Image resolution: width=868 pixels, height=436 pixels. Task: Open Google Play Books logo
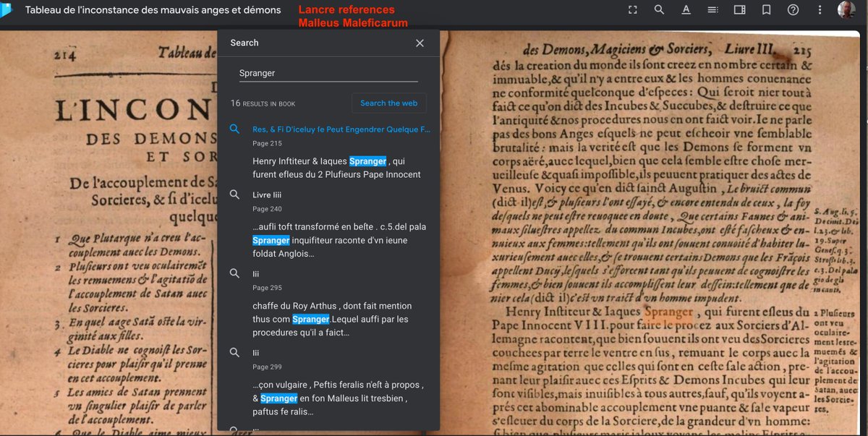pos(7,10)
